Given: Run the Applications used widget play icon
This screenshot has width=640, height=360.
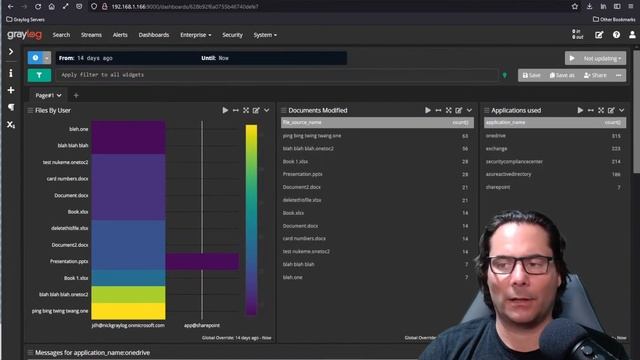Looking at the screenshot, I should pyautogui.click(x=580, y=110).
